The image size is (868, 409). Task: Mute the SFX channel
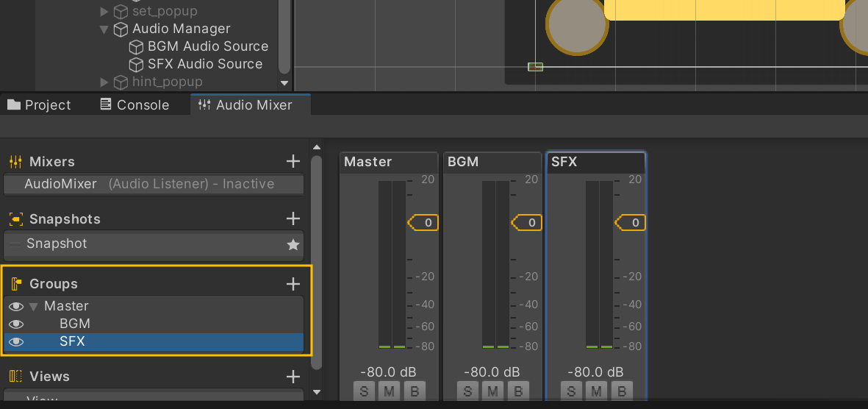[595, 391]
